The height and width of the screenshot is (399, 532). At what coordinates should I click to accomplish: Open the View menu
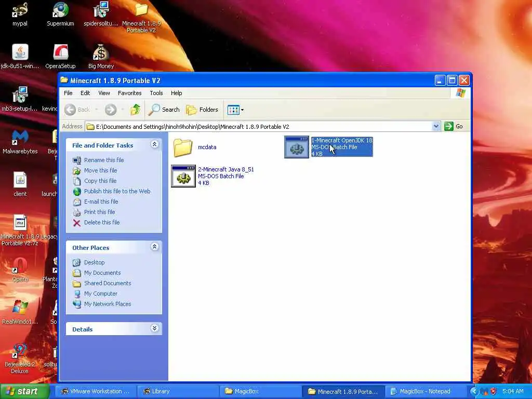tap(104, 93)
